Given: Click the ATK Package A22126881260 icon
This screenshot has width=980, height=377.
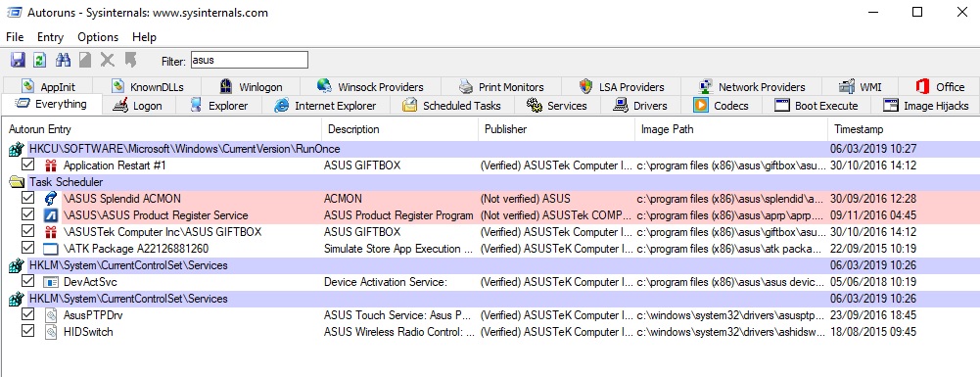Looking at the screenshot, I should (51, 249).
